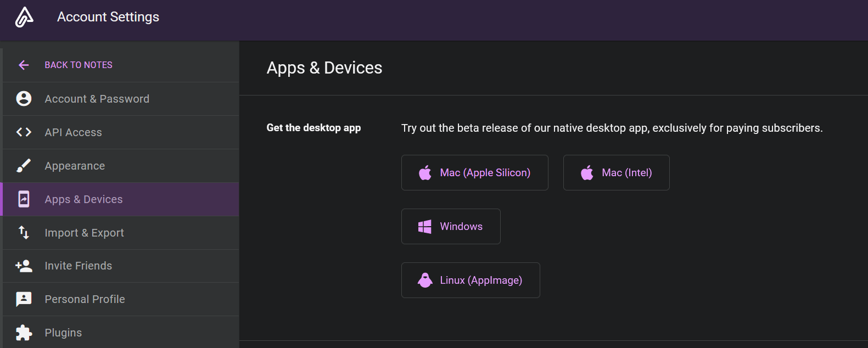Click the Import & Export arrows icon
This screenshot has width=868, height=348.
(x=24, y=233)
